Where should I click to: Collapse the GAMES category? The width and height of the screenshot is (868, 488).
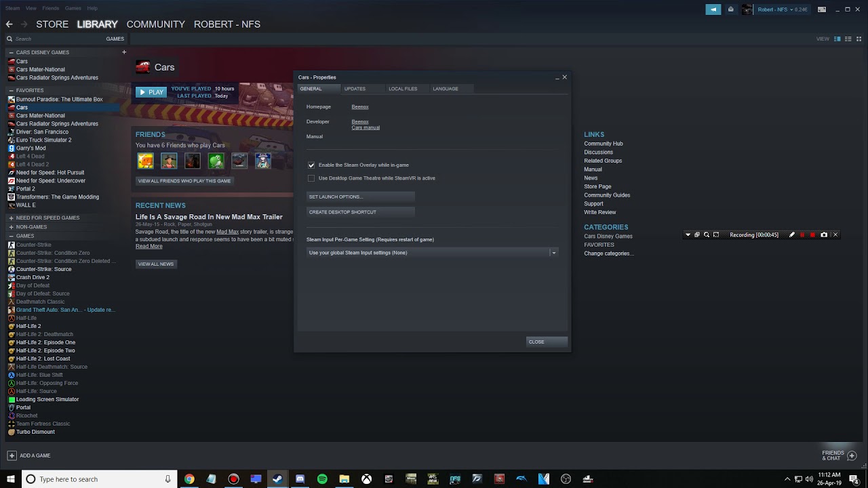point(11,237)
